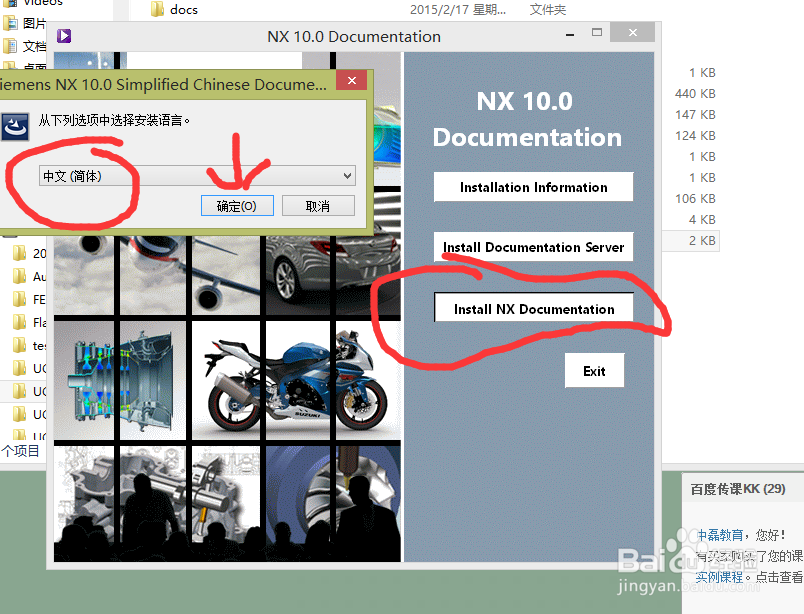Maximize the NX 10.0 Documentation window

pyautogui.click(x=597, y=32)
